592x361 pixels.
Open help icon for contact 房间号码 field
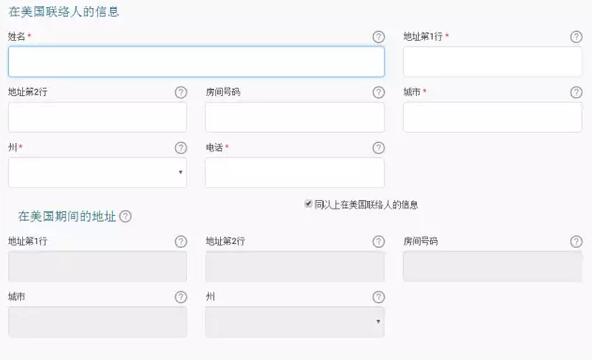click(378, 92)
